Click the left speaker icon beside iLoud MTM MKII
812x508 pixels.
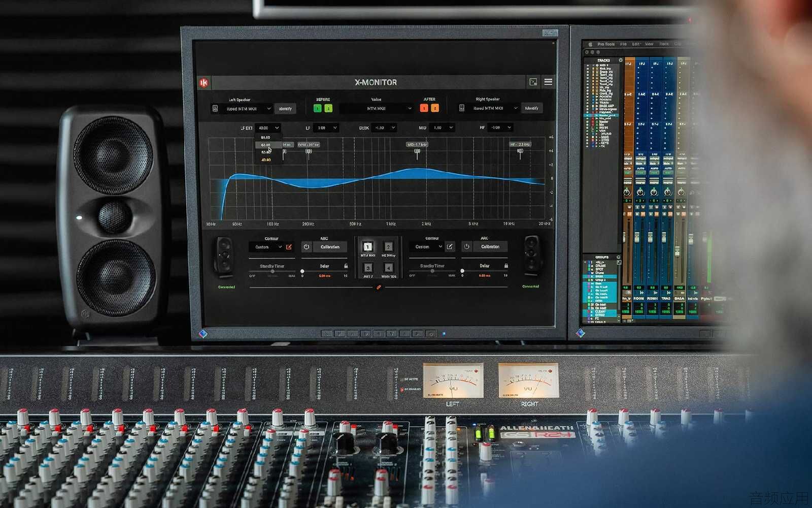[215, 109]
